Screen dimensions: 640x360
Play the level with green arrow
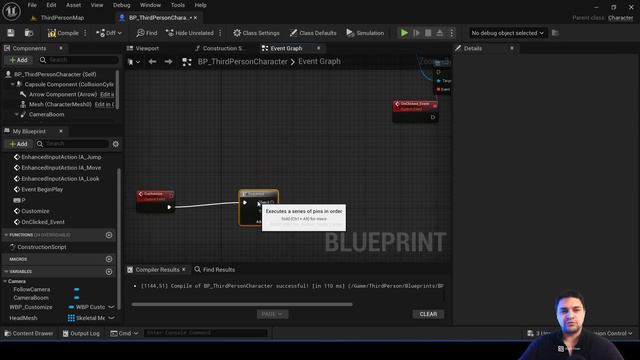coord(404,33)
